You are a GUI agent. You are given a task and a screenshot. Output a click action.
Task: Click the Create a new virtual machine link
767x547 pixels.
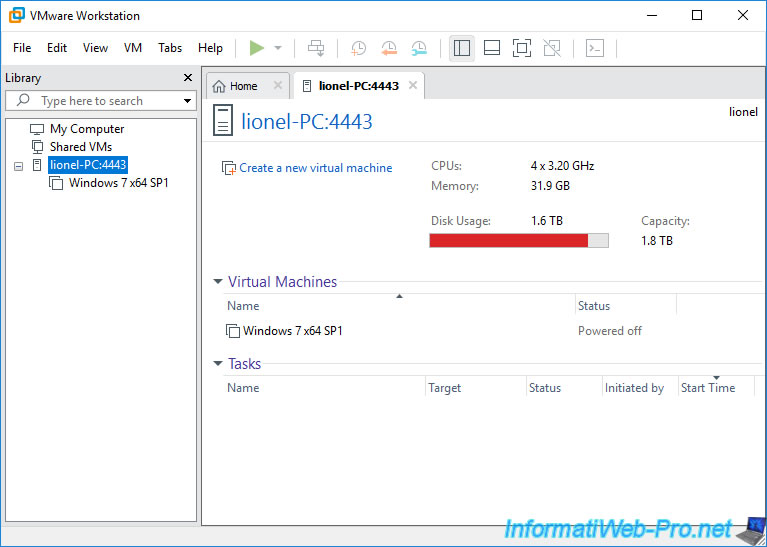(316, 168)
